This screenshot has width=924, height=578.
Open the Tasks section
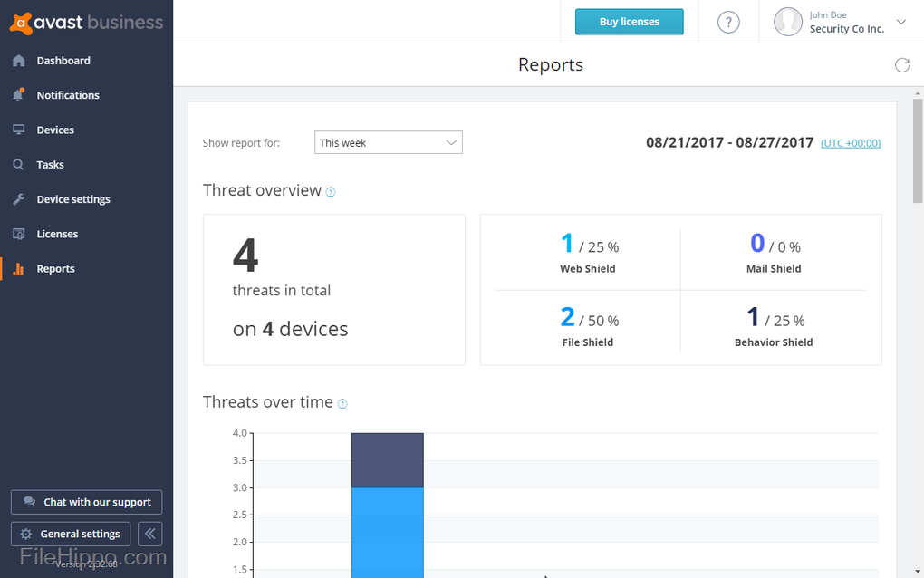pyautogui.click(x=50, y=164)
